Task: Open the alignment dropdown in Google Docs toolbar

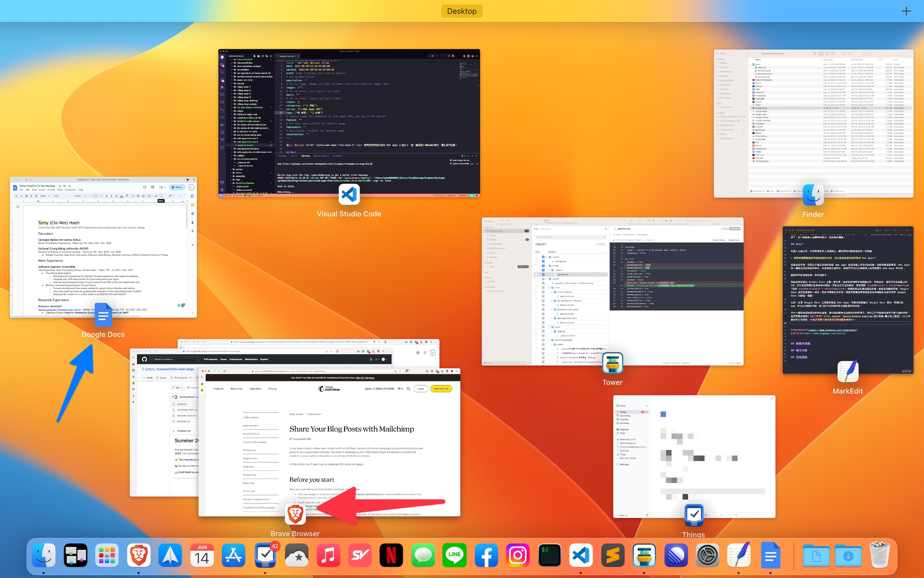Action: 151,197
